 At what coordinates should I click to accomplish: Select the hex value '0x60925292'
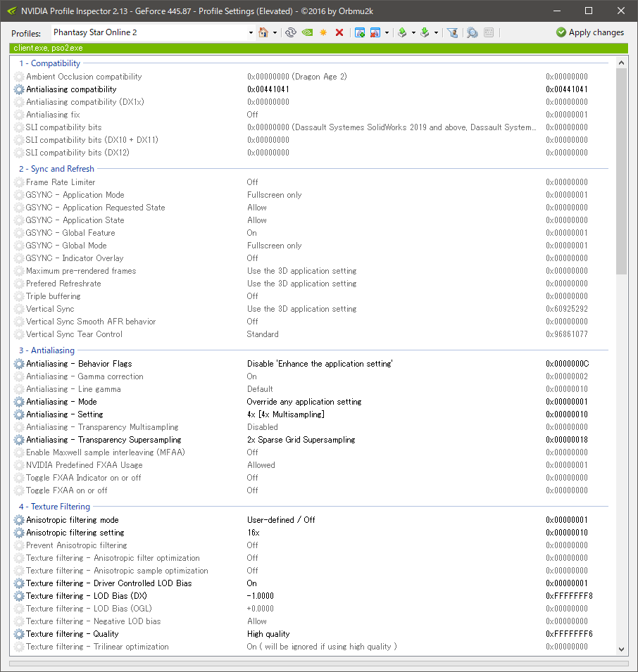coord(567,309)
